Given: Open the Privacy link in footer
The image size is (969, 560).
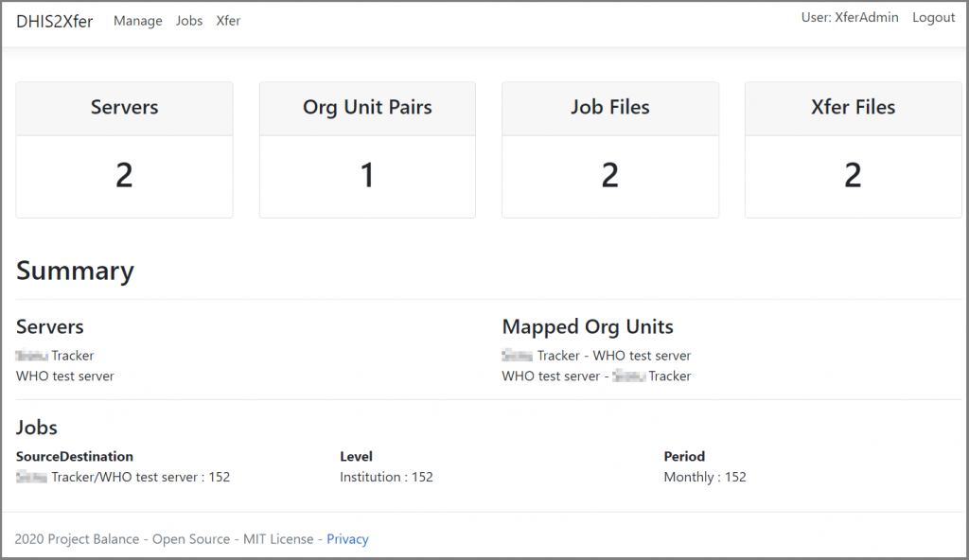Looking at the screenshot, I should point(347,539).
